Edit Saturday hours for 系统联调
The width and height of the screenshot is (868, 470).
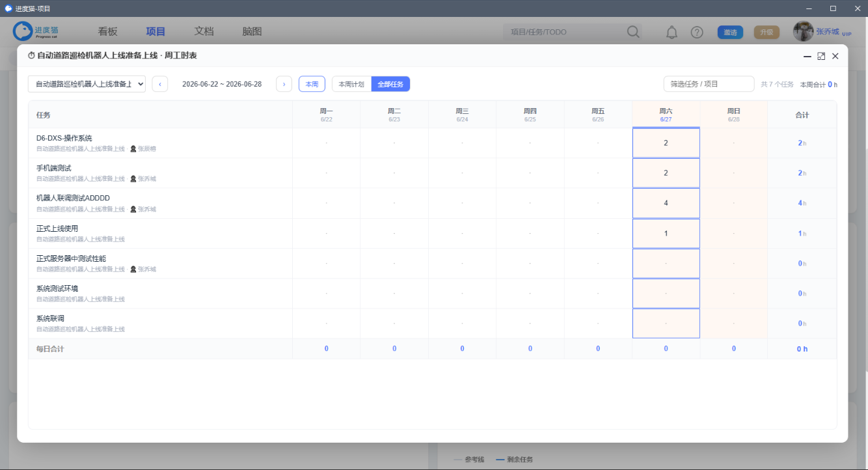(x=666, y=323)
